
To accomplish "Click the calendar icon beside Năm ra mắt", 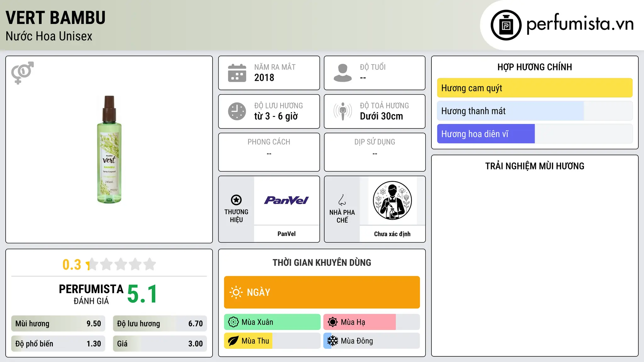I will click(237, 73).
